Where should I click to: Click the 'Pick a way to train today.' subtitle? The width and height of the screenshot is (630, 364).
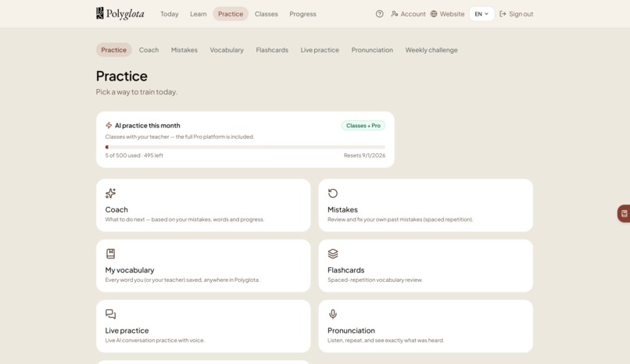click(x=136, y=92)
